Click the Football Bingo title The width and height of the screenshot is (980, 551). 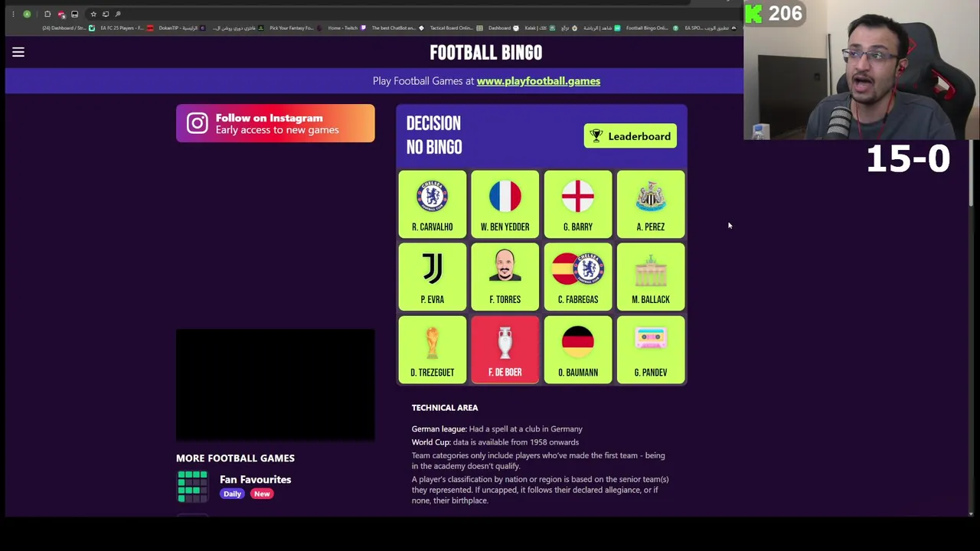(x=485, y=53)
